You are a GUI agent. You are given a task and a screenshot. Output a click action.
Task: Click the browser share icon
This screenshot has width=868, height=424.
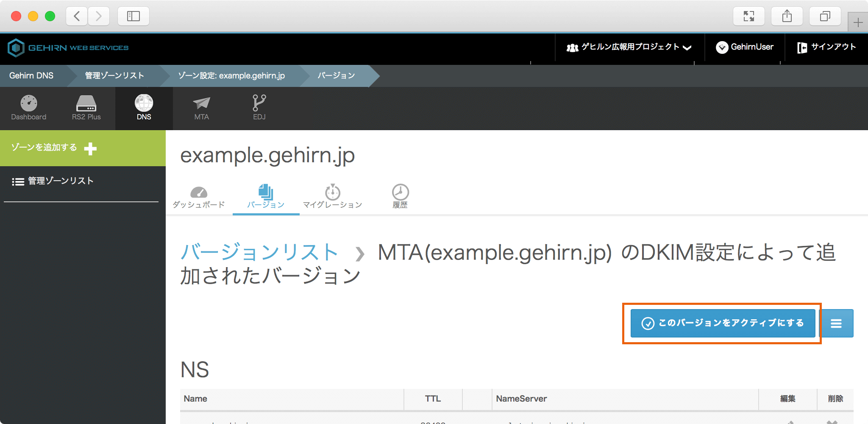pyautogui.click(x=787, y=17)
